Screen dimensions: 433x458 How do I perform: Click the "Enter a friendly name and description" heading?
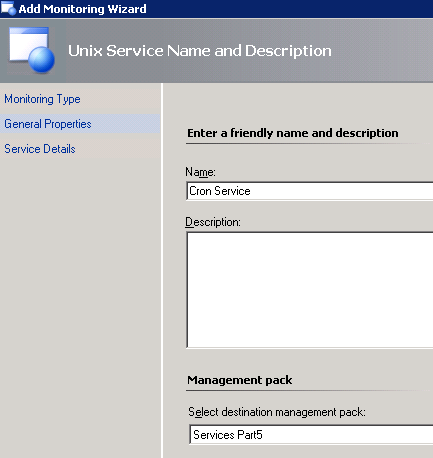click(293, 133)
